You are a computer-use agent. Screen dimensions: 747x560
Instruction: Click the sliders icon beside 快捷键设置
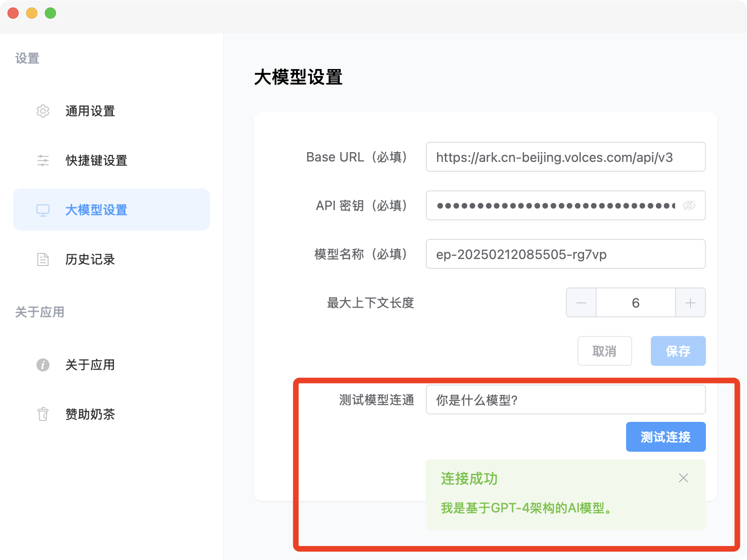click(x=43, y=161)
